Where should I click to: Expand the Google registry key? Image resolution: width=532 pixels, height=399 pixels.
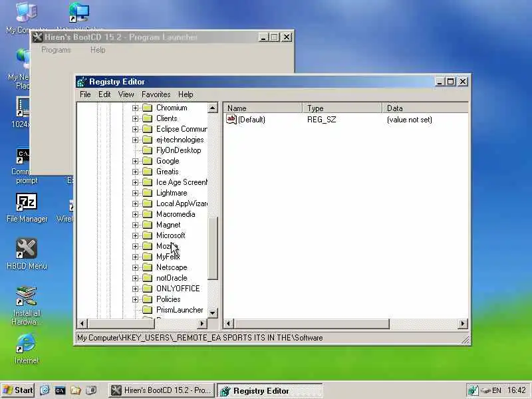136,161
